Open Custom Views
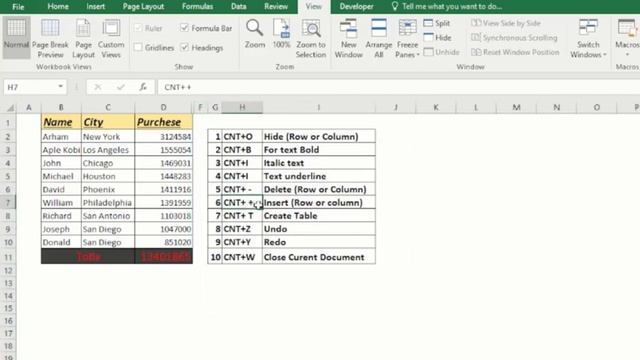Viewport: 640px width, 360px height. [x=111, y=38]
